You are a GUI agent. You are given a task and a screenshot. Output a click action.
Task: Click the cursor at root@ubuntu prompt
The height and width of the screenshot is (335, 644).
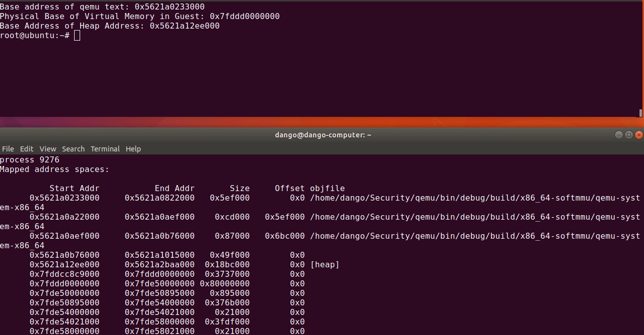pyautogui.click(x=77, y=36)
